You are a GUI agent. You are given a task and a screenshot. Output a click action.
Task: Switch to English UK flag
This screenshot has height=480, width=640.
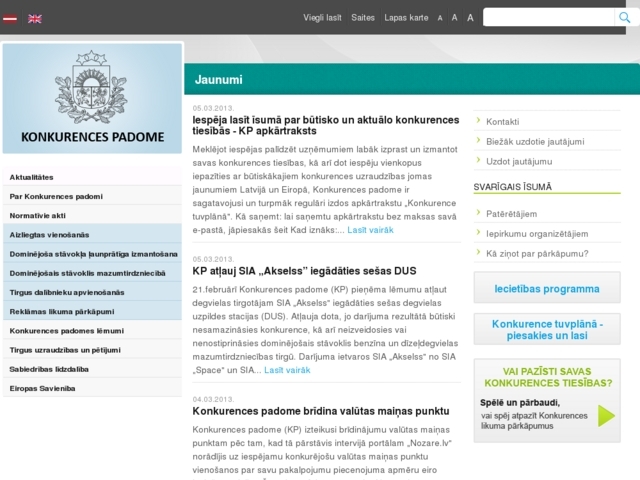[35, 18]
